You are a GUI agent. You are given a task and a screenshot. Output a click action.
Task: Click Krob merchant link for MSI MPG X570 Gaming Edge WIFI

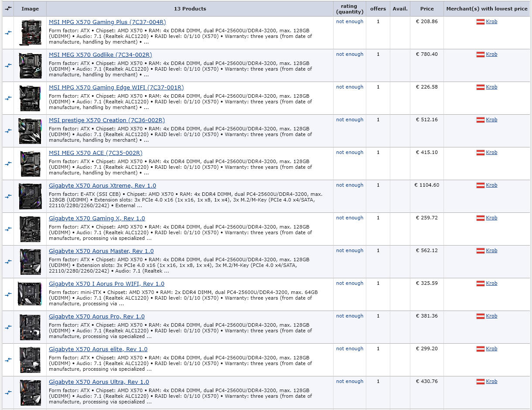click(491, 87)
